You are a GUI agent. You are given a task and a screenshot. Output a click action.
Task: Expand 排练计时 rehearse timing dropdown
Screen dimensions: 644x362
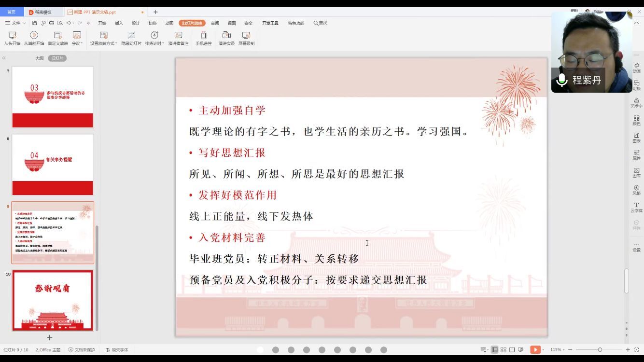tap(163, 43)
